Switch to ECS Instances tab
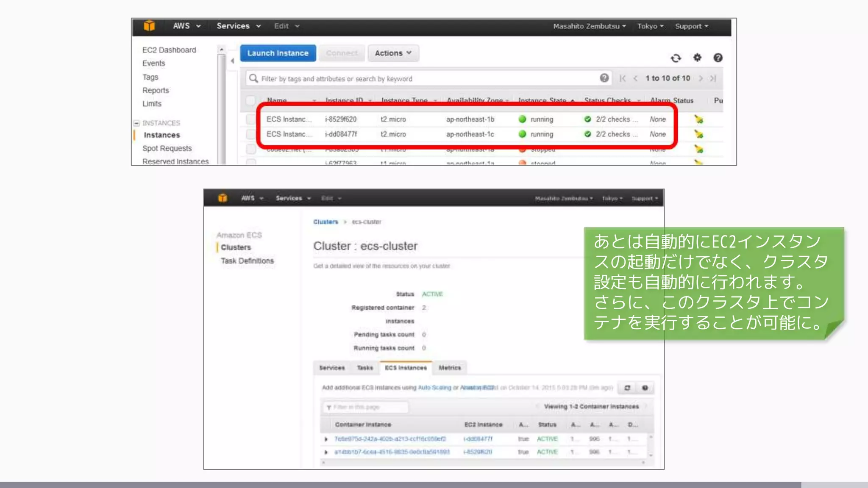Viewport: 868px width, 488px height. 406,368
